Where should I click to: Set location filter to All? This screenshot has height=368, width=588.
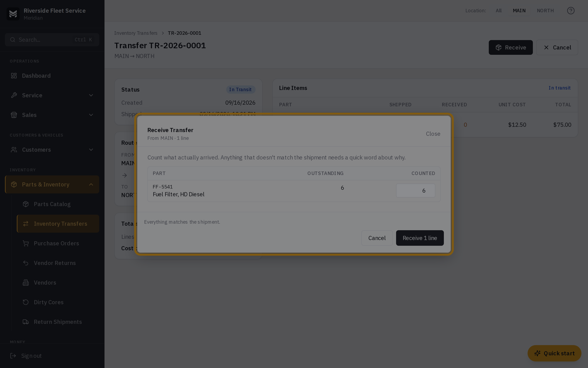tap(498, 11)
